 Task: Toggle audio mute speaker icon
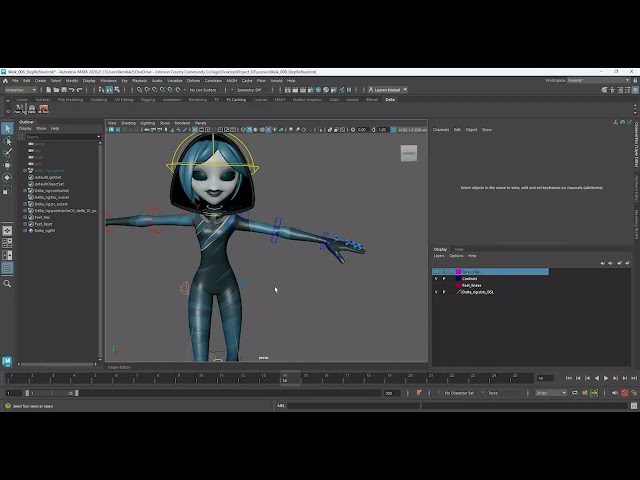[x=615, y=393]
